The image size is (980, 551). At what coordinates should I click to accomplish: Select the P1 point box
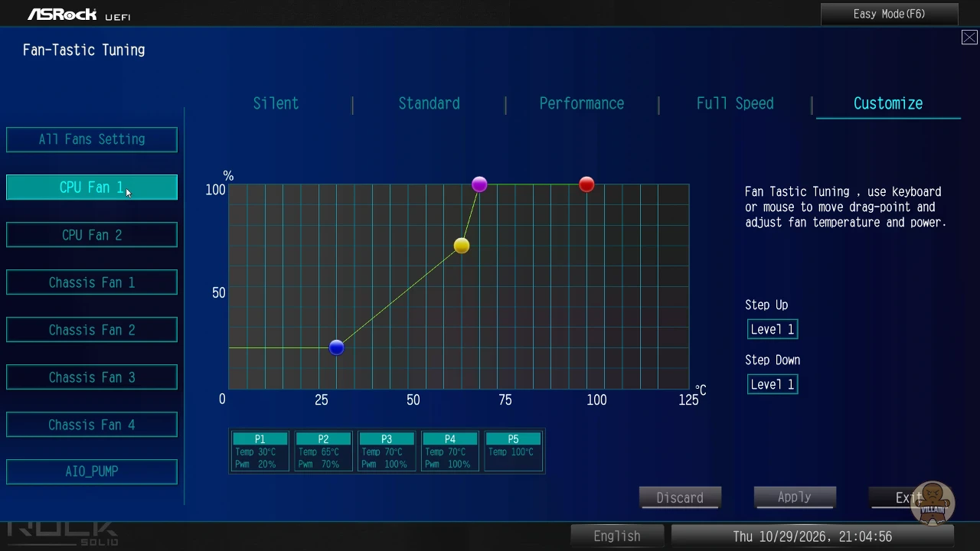tap(260, 451)
